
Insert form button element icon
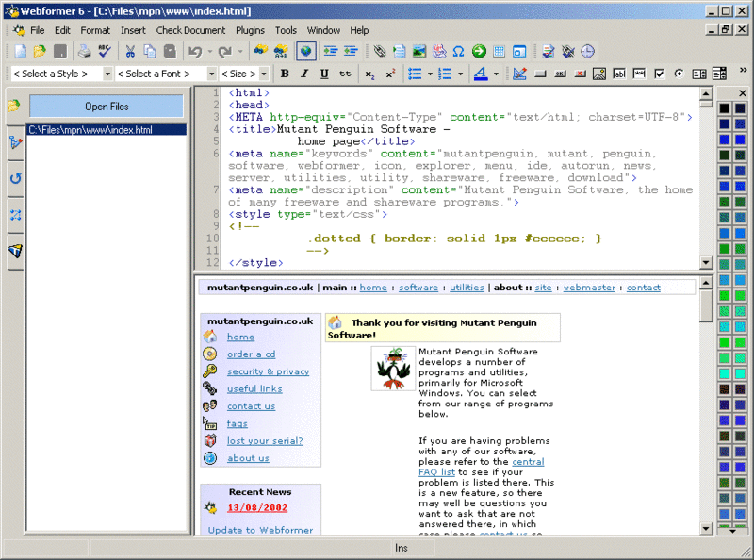[x=540, y=74]
